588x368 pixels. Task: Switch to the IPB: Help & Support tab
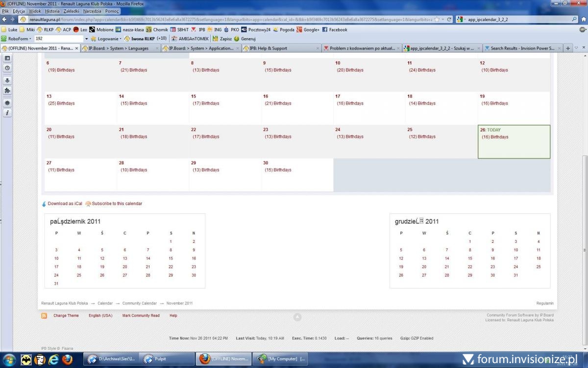click(268, 48)
